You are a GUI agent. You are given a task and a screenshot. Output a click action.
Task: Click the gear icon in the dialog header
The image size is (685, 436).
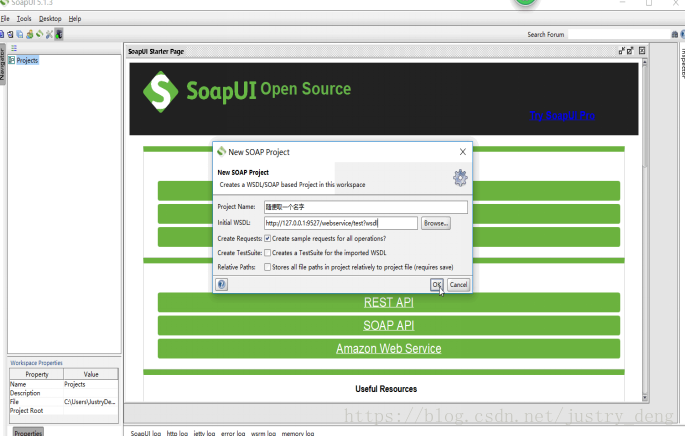pos(460,178)
